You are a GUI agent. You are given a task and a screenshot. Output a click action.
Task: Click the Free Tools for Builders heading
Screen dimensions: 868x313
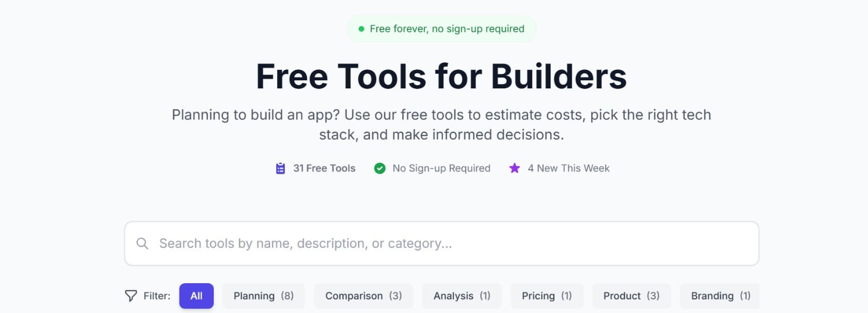[442, 76]
